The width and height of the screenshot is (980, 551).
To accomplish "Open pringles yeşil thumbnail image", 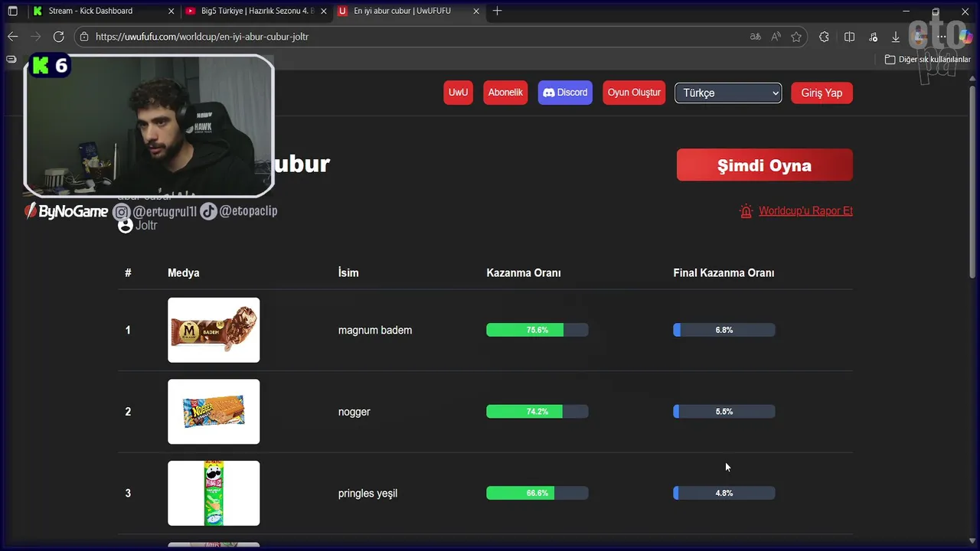I will [x=214, y=494].
